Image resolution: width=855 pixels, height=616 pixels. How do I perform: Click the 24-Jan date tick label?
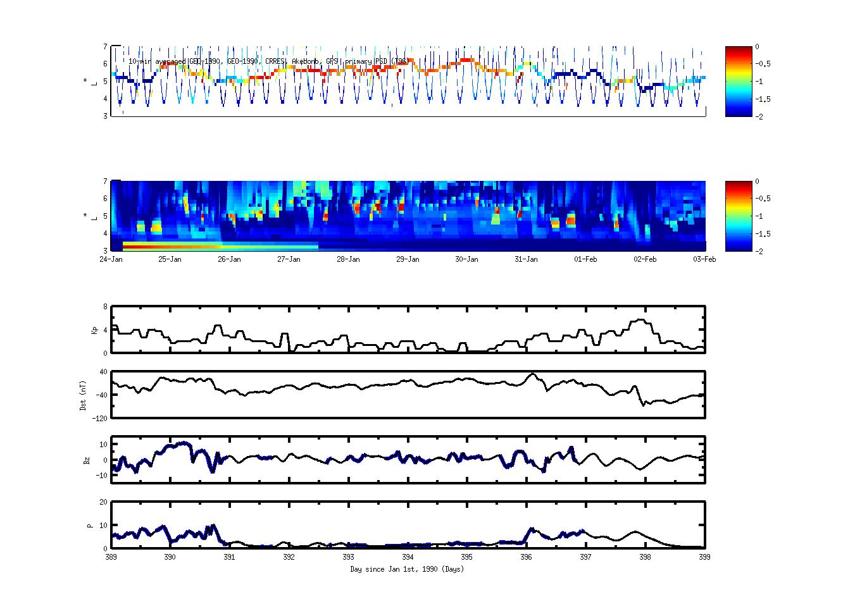111,259
